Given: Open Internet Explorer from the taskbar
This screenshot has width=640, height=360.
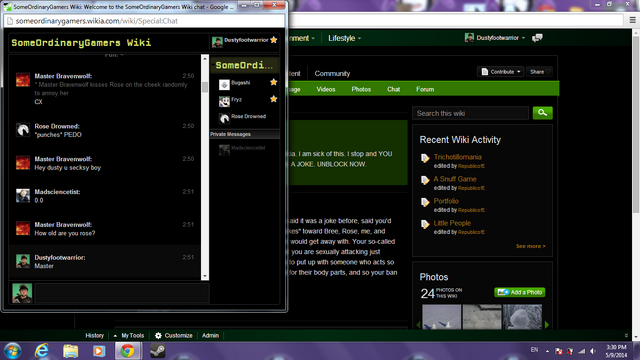Looking at the screenshot, I should click(x=42, y=351).
